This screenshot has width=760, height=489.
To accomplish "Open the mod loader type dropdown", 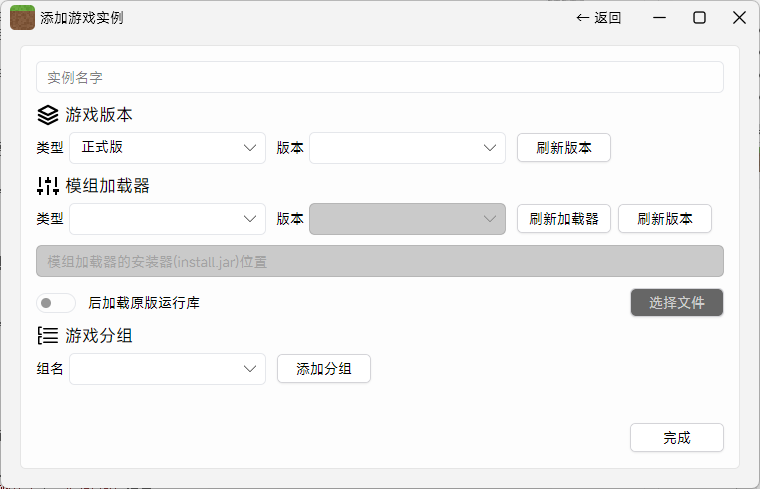I will (167, 219).
